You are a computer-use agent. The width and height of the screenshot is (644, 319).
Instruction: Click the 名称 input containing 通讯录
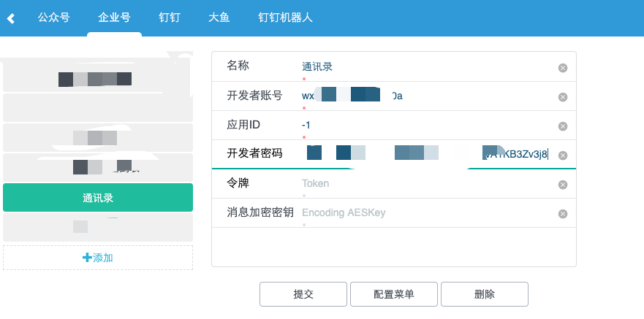click(x=424, y=67)
